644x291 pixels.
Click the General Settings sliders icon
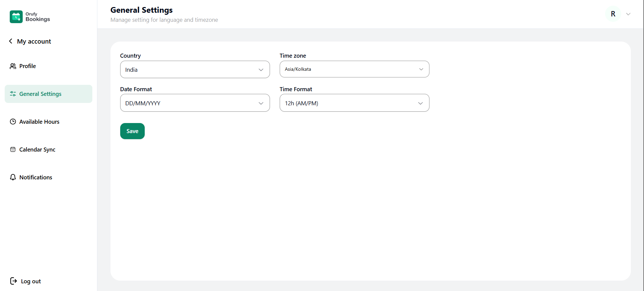coord(13,94)
